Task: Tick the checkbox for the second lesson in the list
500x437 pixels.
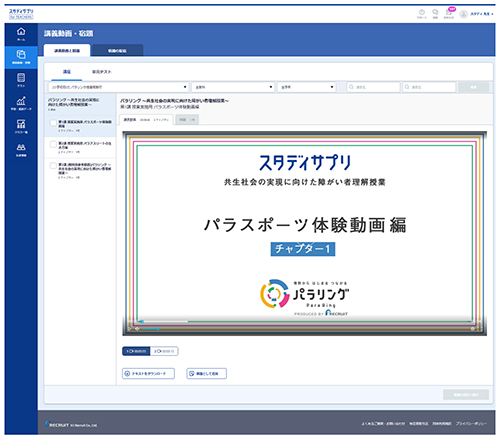Action: click(x=53, y=144)
